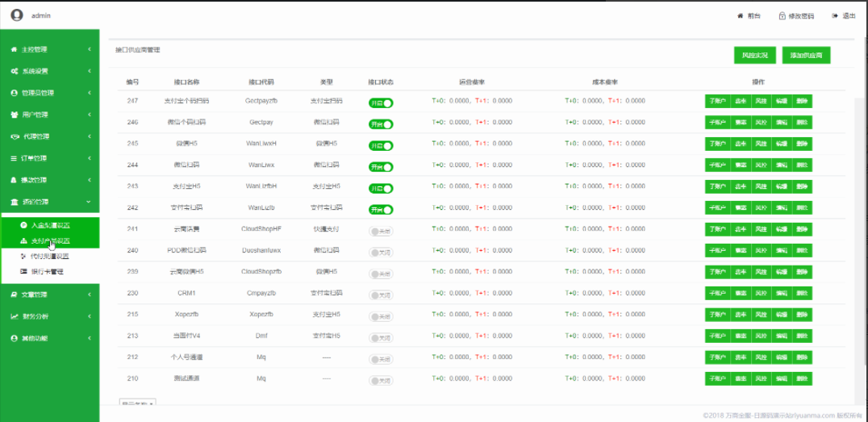Screen dimensions: 868x422
Task: Open 支付产品设置 submenu item
Action: (x=50, y=241)
